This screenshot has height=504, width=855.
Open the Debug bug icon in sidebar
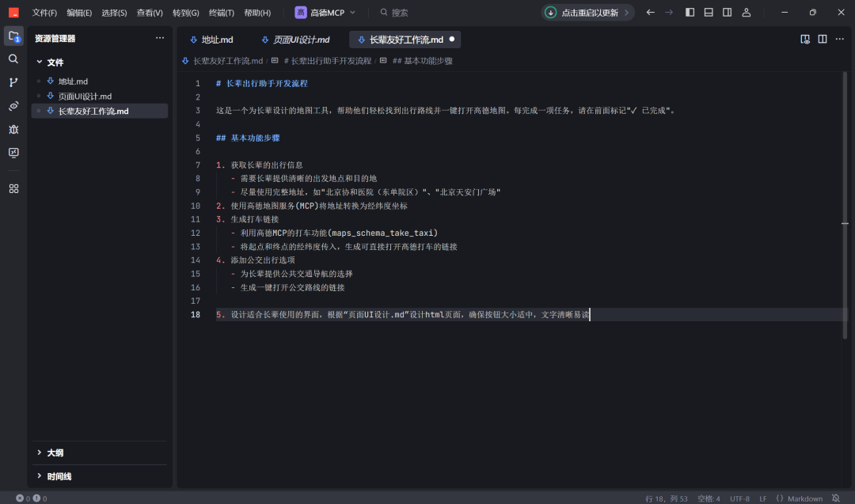[x=13, y=129]
